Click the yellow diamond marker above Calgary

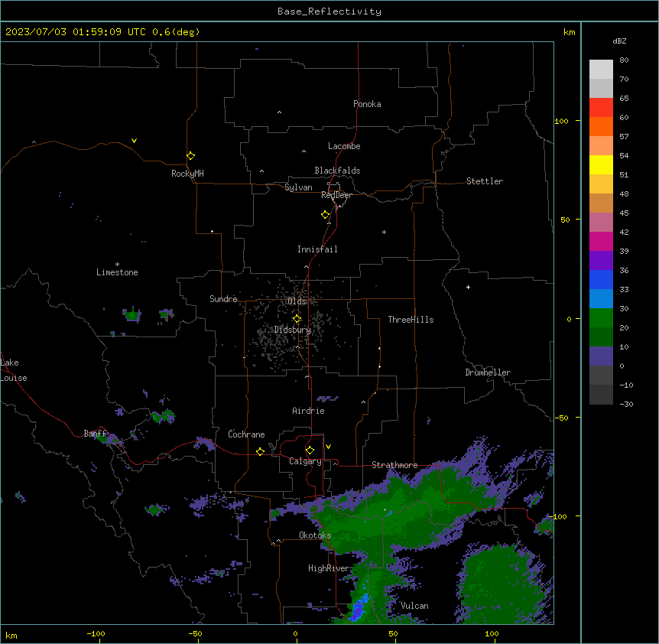coord(310,450)
